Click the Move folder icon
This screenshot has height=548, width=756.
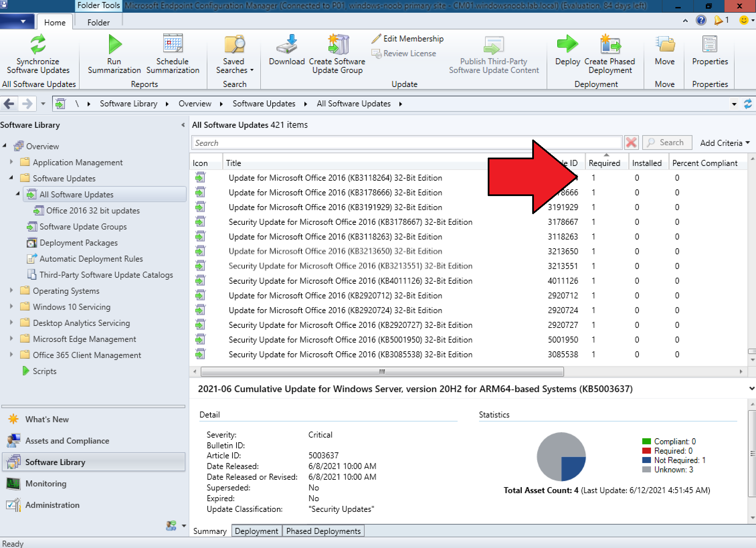click(665, 44)
